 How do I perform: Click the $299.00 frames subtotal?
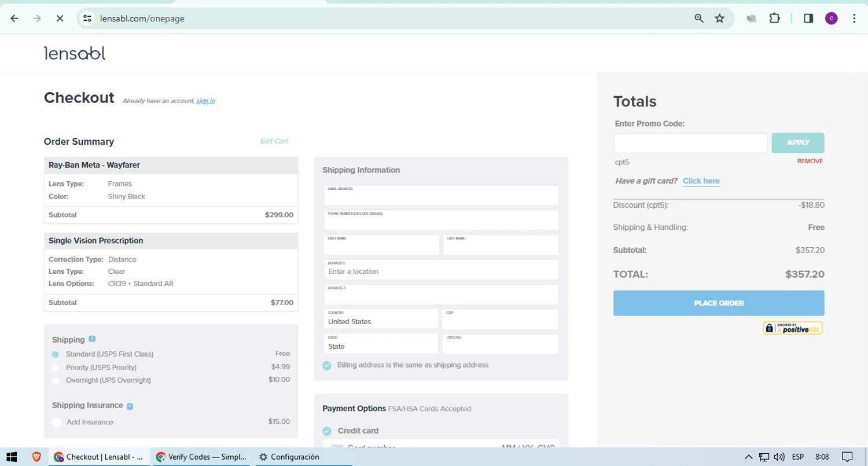pyautogui.click(x=279, y=215)
